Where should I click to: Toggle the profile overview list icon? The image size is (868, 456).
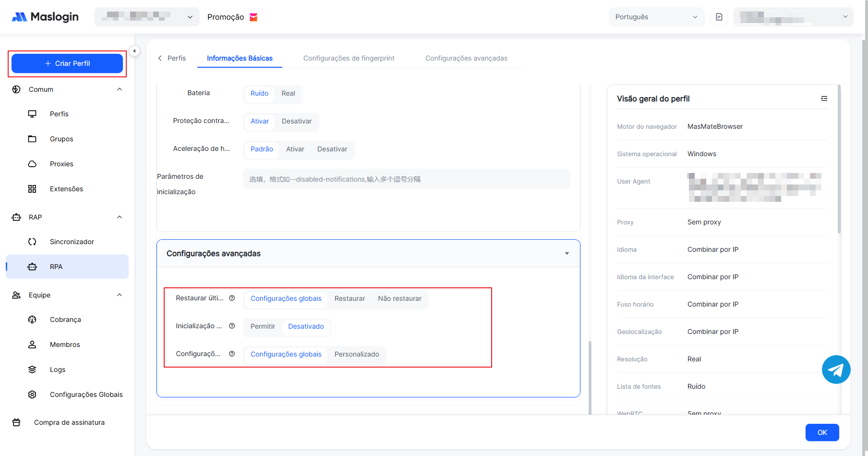pyautogui.click(x=824, y=99)
